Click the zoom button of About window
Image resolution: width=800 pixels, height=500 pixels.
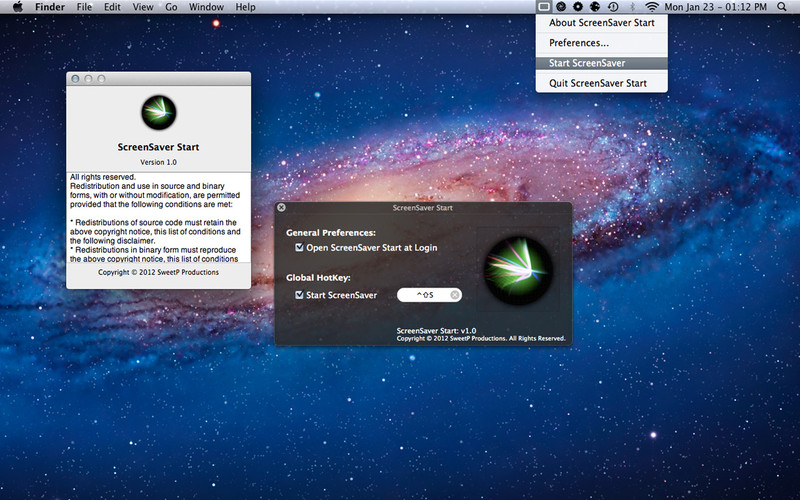(x=101, y=79)
